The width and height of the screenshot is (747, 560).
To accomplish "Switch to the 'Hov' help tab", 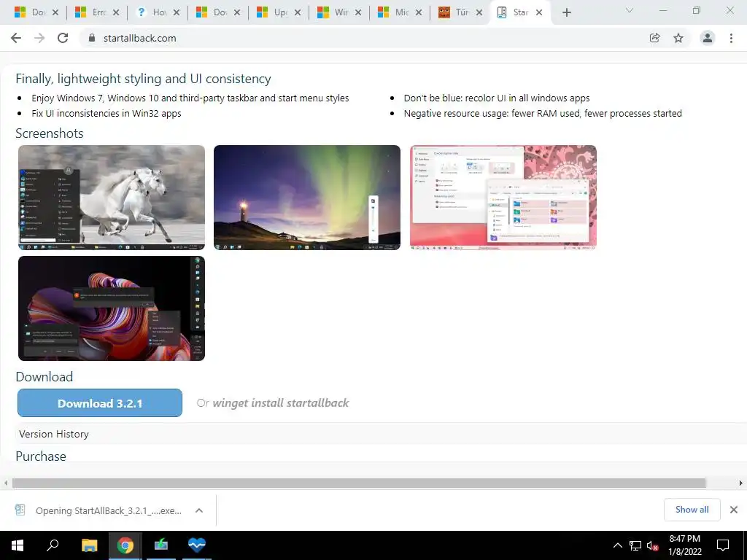I will [x=152, y=12].
